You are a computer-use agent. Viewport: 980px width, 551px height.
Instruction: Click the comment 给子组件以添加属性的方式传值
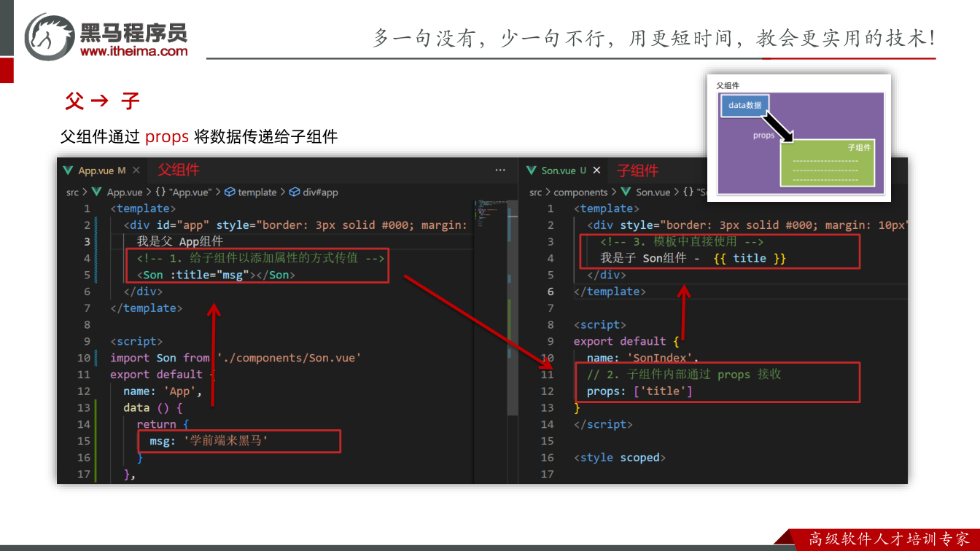pyautogui.click(x=260, y=258)
